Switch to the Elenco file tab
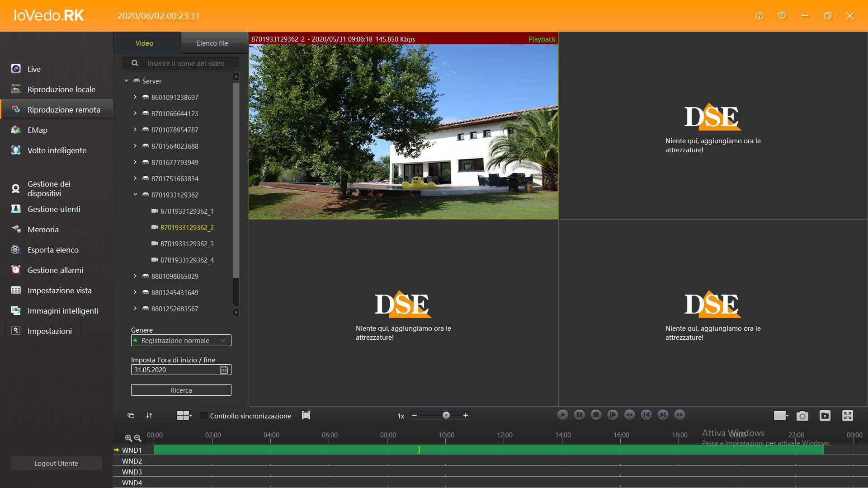 pos(212,43)
